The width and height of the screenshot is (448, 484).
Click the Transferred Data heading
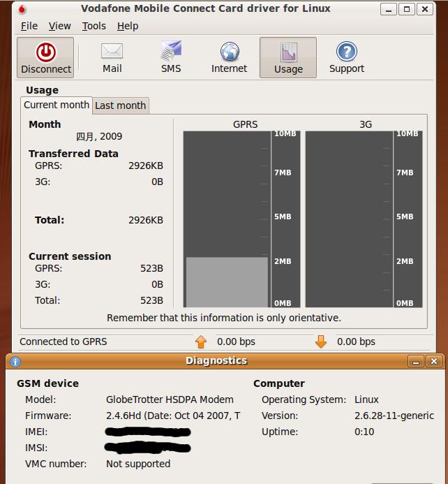[x=73, y=154]
